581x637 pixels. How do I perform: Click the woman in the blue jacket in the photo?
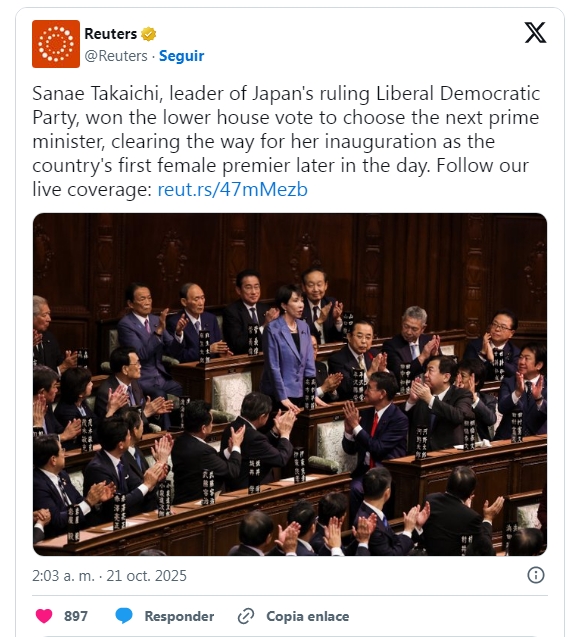(288, 347)
